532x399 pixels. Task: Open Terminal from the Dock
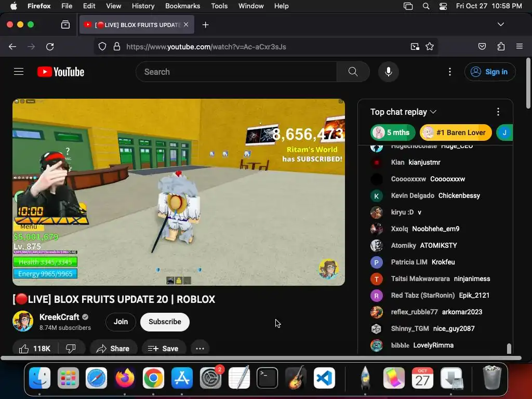[267, 378]
